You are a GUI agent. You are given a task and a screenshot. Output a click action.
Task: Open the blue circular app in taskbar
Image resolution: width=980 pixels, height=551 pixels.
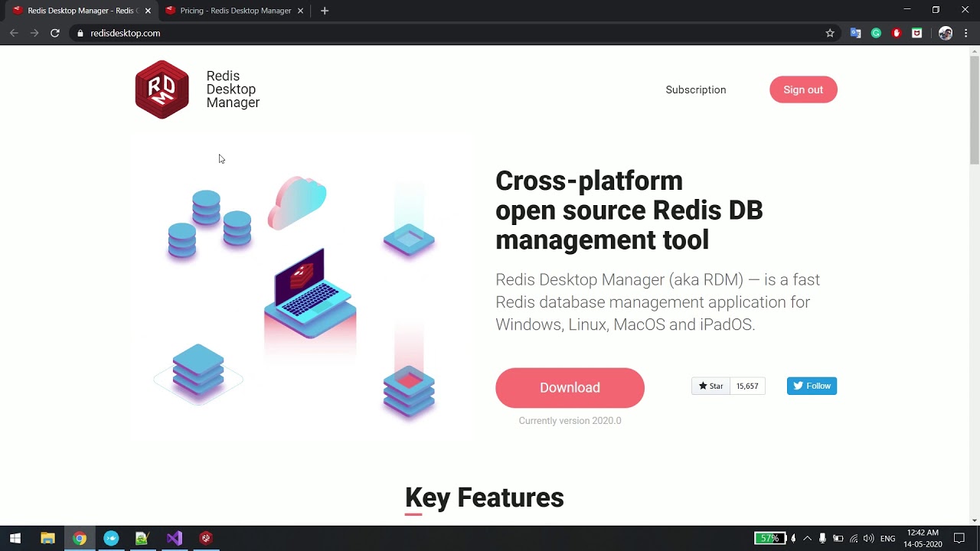pyautogui.click(x=111, y=539)
